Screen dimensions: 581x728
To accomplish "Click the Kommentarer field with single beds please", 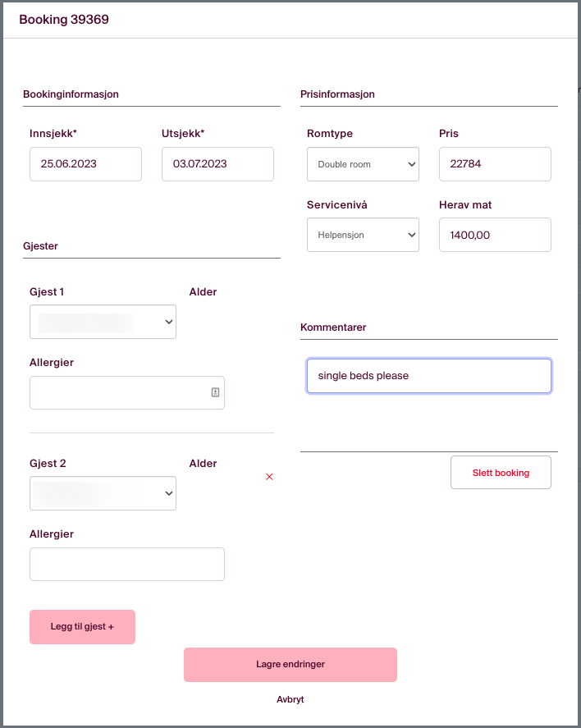I will pyautogui.click(x=429, y=376).
